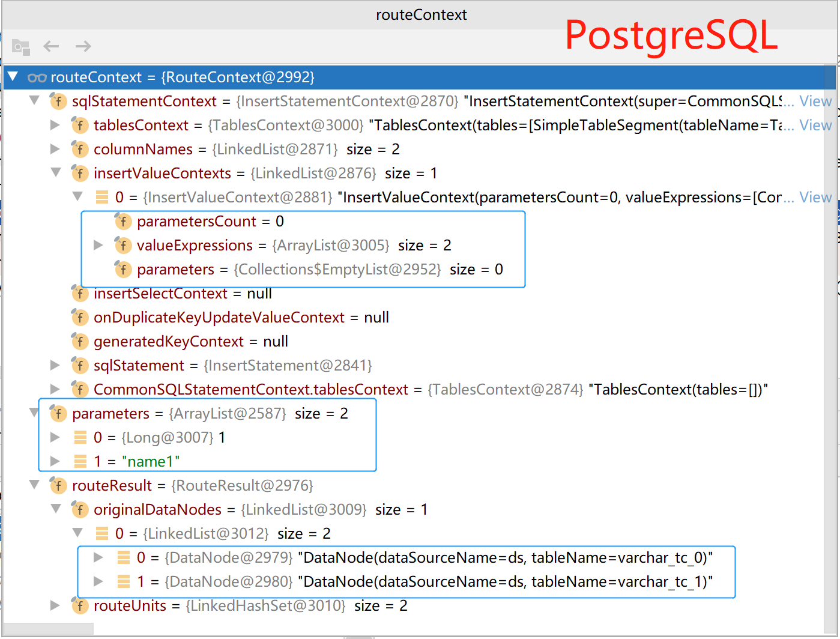The width and height of the screenshot is (840, 639).
Task: Click the glasses icon beside routeContext
Action: point(37,77)
